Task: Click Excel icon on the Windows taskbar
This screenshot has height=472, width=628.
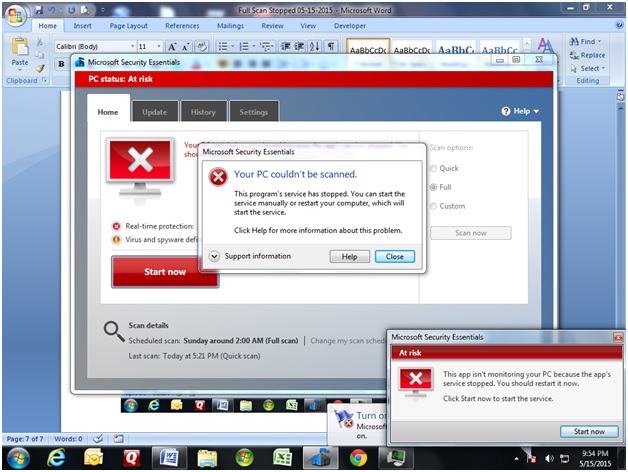Action: (282, 458)
